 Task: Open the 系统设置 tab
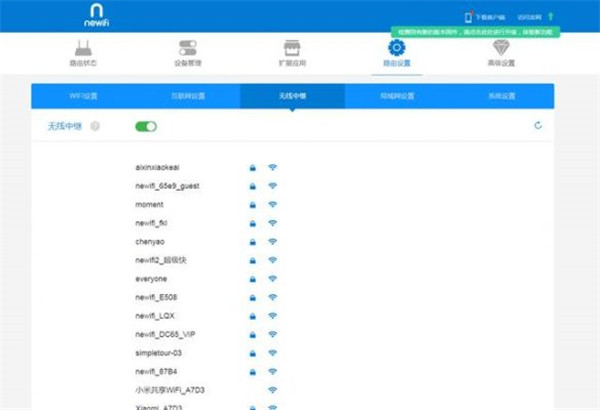pos(502,96)
